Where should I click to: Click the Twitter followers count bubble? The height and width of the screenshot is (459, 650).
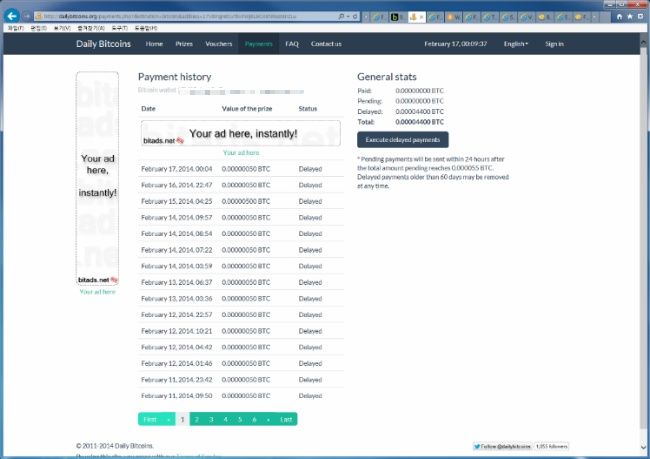click(x=551, y=447)
